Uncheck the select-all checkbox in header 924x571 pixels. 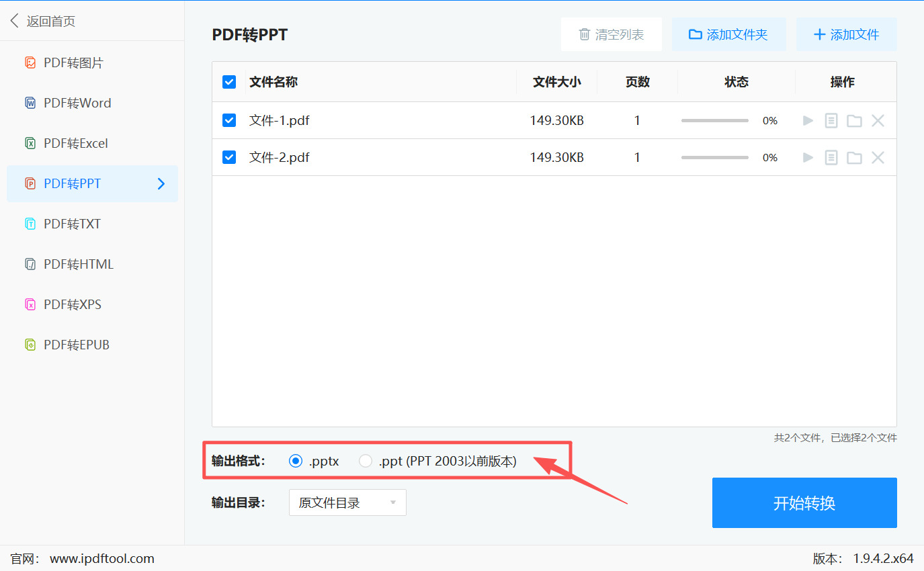[229, 81]
